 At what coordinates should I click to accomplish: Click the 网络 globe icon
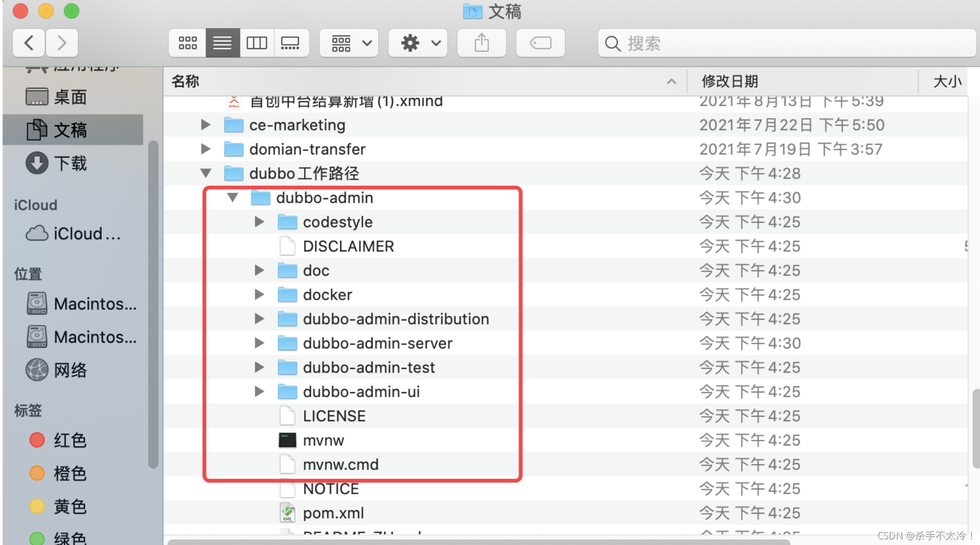tap(37, 370)
